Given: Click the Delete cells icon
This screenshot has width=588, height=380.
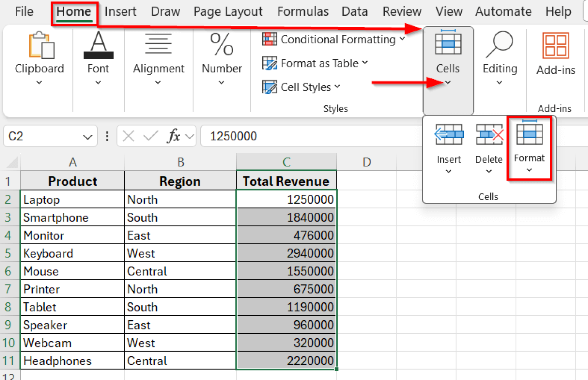Looking at the screenshot, I should (489, 135).
